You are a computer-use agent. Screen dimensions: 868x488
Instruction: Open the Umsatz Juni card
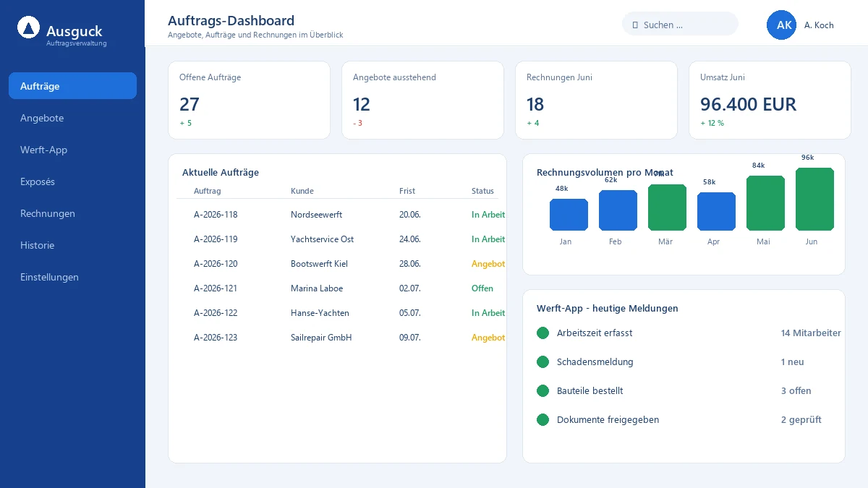click(770, 100)
